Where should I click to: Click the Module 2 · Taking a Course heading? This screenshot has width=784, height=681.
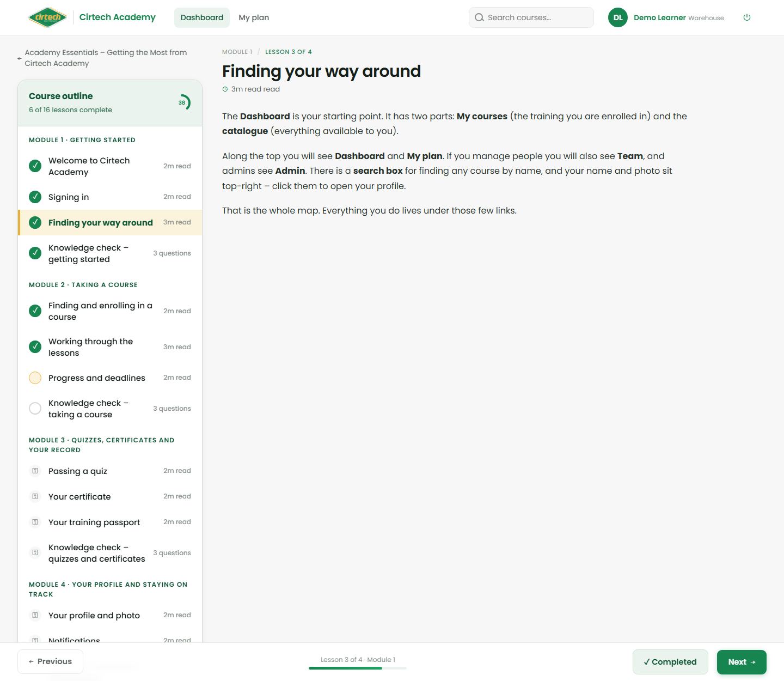(x=83, y=285)
